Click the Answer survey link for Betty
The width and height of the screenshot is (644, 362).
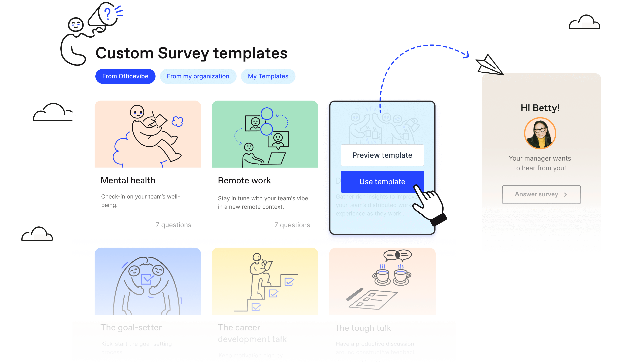540,194
